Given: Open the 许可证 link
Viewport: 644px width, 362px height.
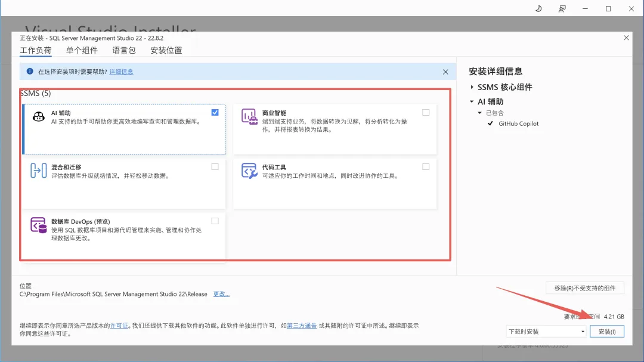Looking at the screenshot, I should click(x=119, y=326).
